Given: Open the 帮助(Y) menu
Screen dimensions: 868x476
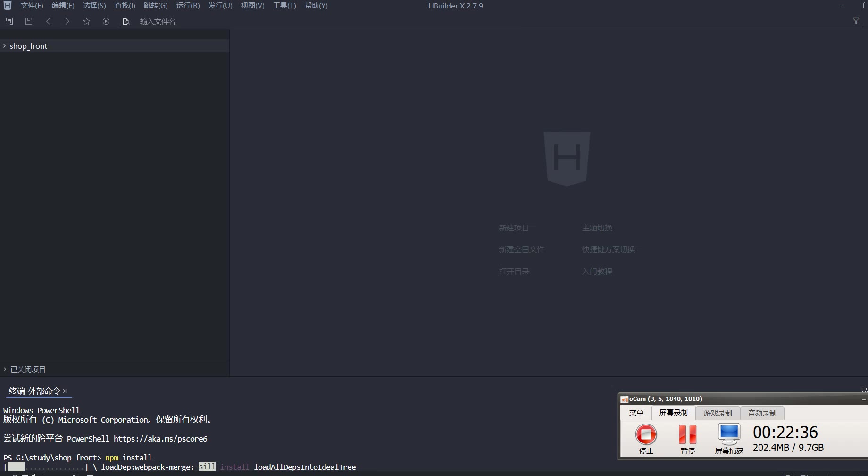Looking at the screenshot, I should [316, 6].
